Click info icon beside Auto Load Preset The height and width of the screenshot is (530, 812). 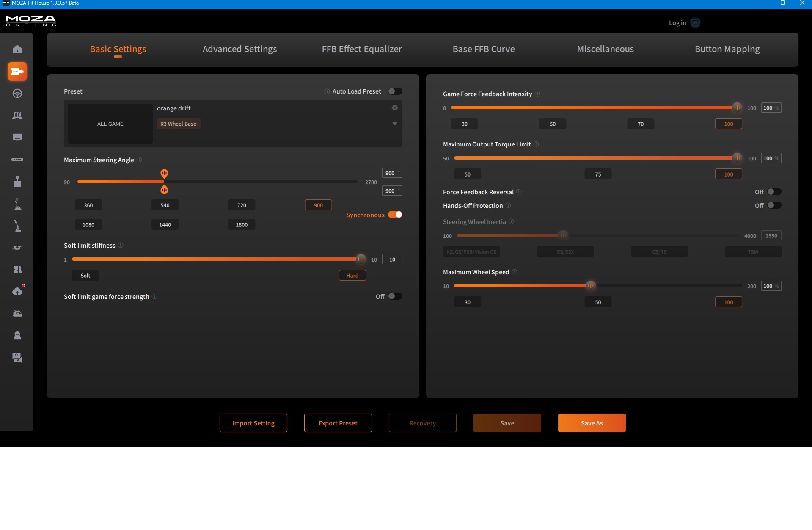point(327,91)
